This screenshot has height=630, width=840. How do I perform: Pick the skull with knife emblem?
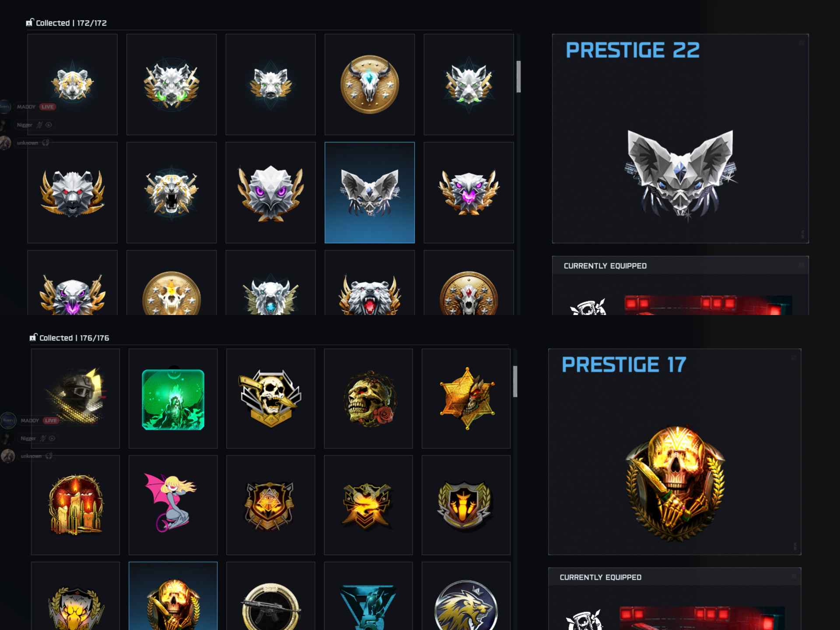click(x=270, y=399)
